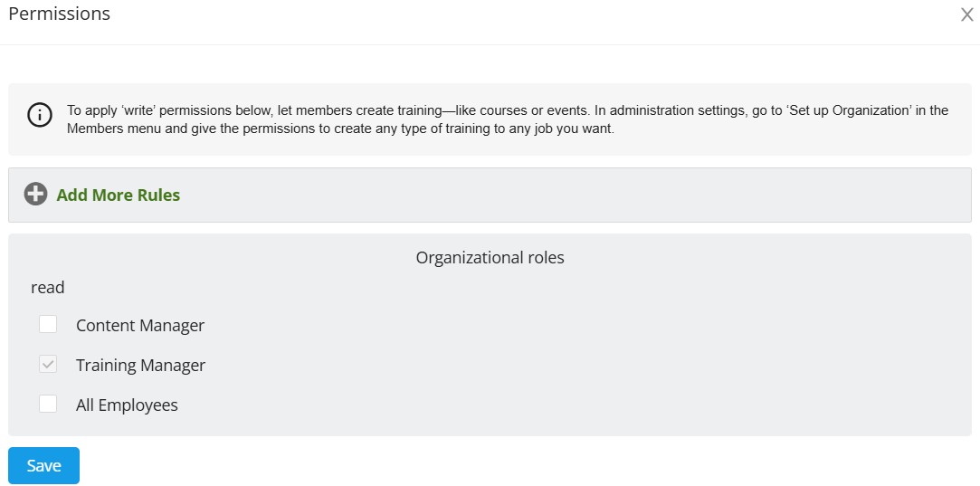Enable the All Employees checkbox
Viewport: 980px width, 486px height.
tap(48, 404)
